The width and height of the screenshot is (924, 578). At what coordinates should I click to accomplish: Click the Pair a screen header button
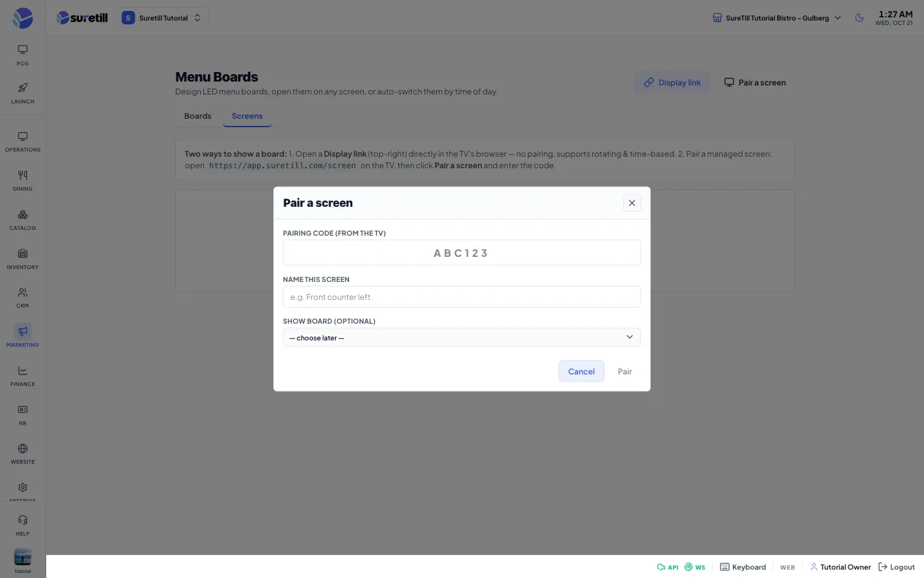[x=755, y=82]
